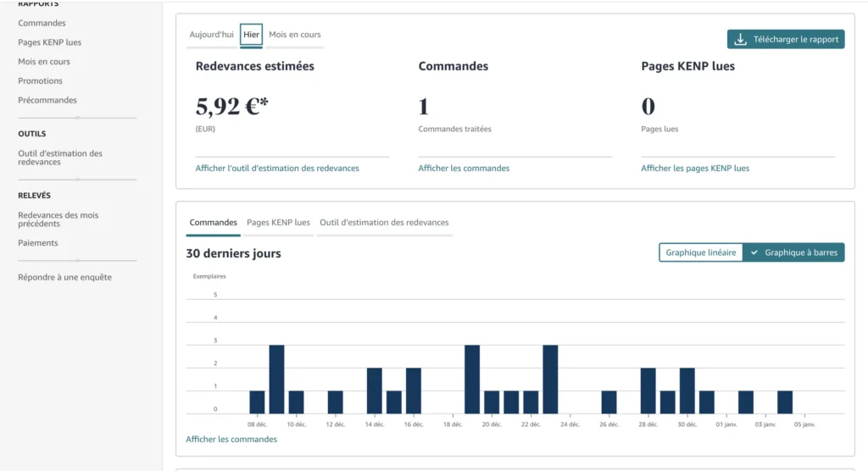
Task: Click Répondre à une enquête
Action: click(64, 277)
